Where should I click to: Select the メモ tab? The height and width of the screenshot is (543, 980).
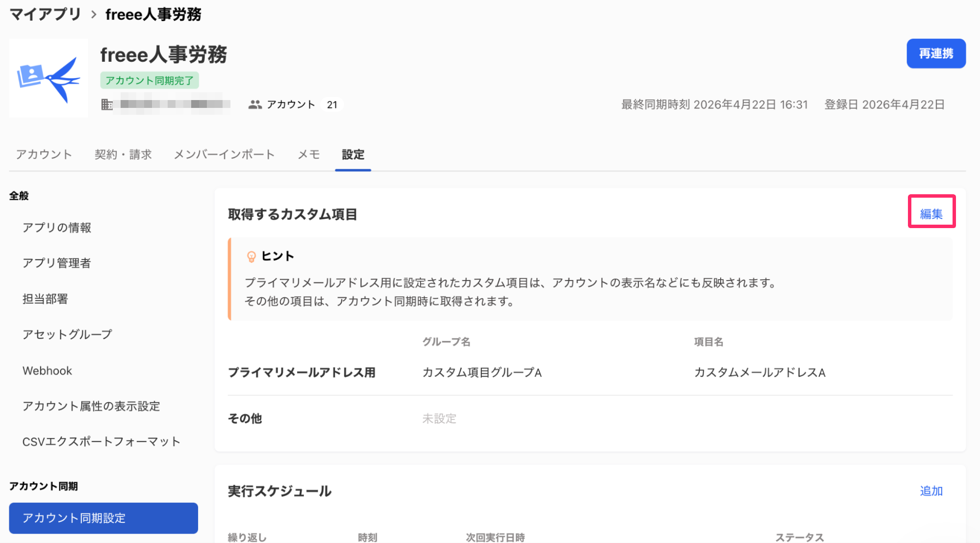309,155
